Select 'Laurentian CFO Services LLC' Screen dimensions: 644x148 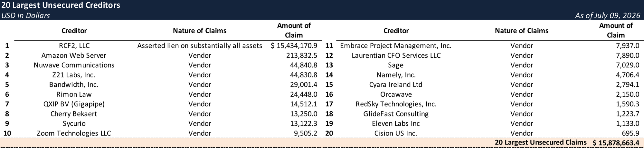396,55
